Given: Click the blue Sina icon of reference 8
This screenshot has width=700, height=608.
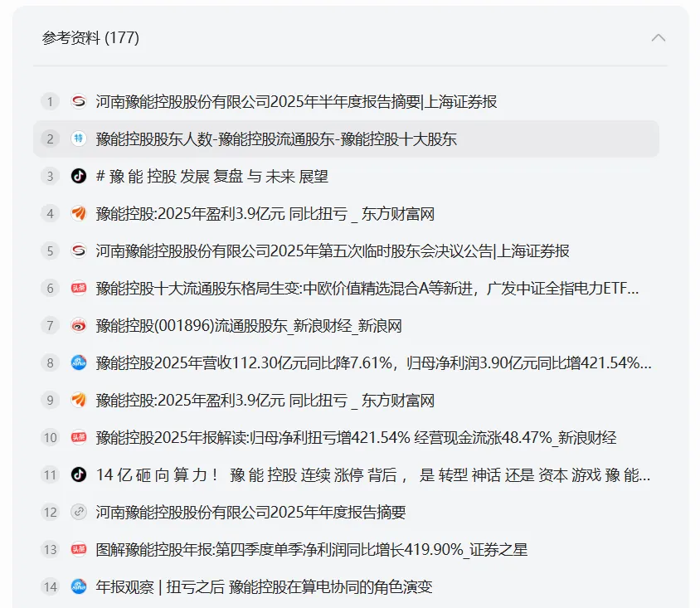Looking at the screenshot, I should pyautogui.click(x=79, y=362).
